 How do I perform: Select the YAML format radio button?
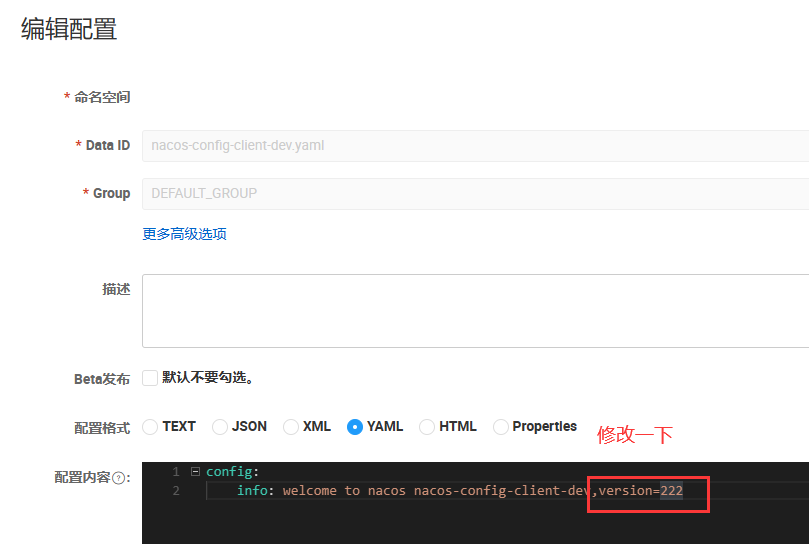pos(355,427)
